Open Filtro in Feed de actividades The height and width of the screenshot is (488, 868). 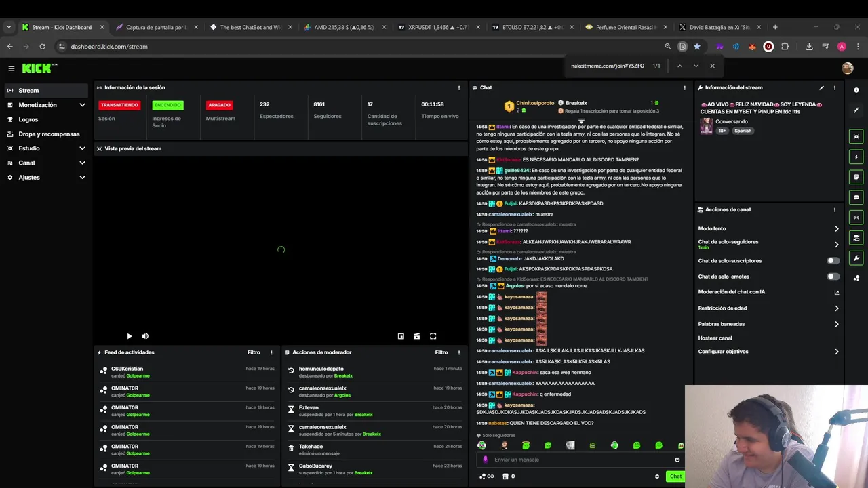[254, 352]
